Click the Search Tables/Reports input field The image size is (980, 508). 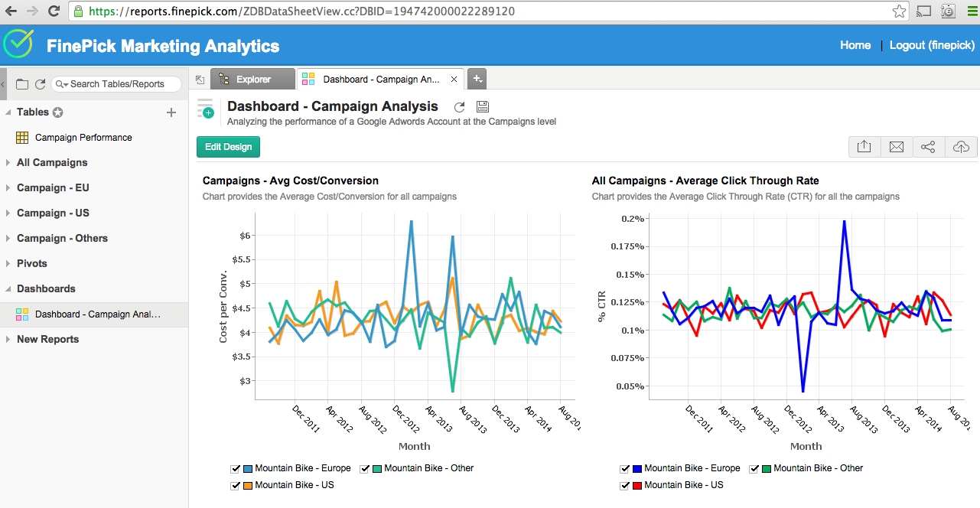tap(115, 83)
